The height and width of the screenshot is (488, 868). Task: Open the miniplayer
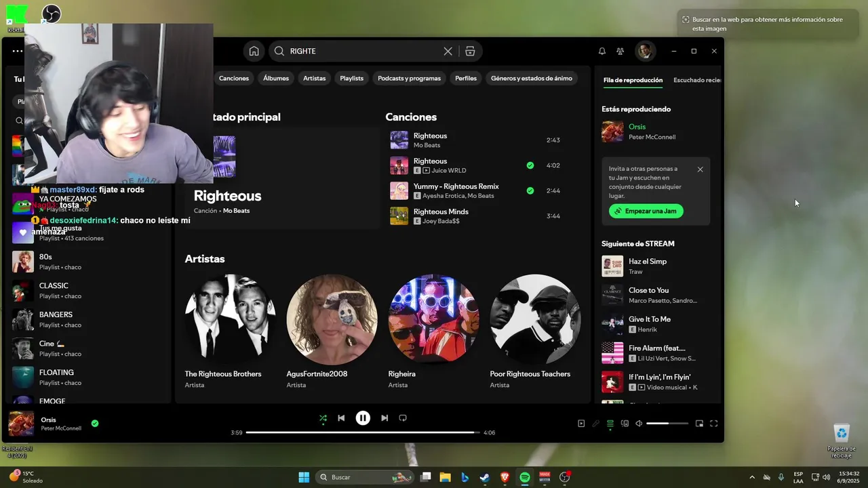pyautogui.click(x=699, y=424)
